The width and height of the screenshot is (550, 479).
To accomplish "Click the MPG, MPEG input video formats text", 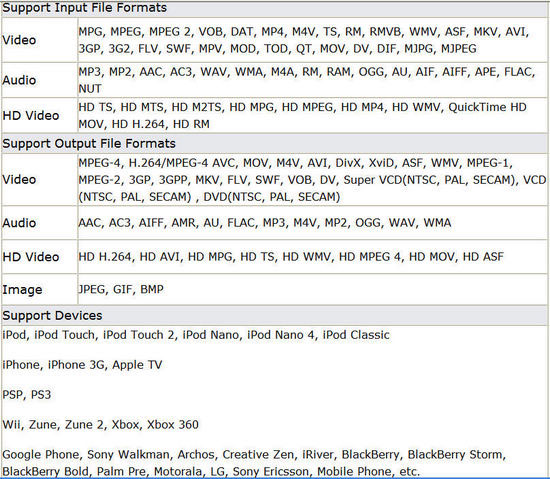I will click(304, 40).
